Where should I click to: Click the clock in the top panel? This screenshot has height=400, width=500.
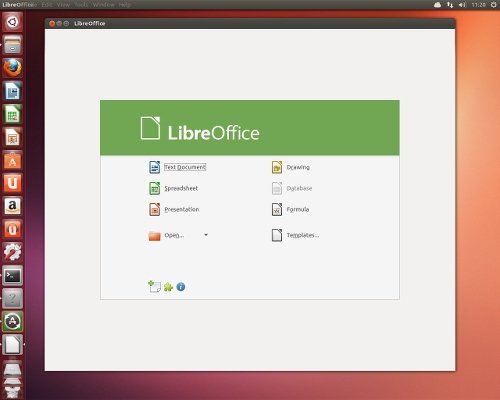click(x=478, y=5)
